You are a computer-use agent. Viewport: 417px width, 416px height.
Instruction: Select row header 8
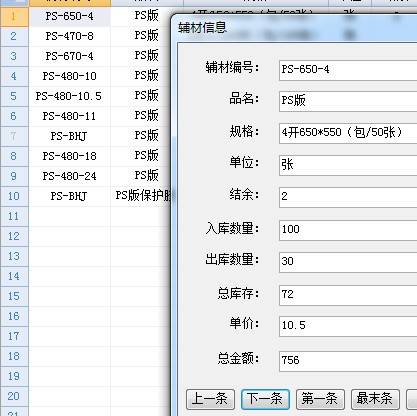(x=14, y=156)
